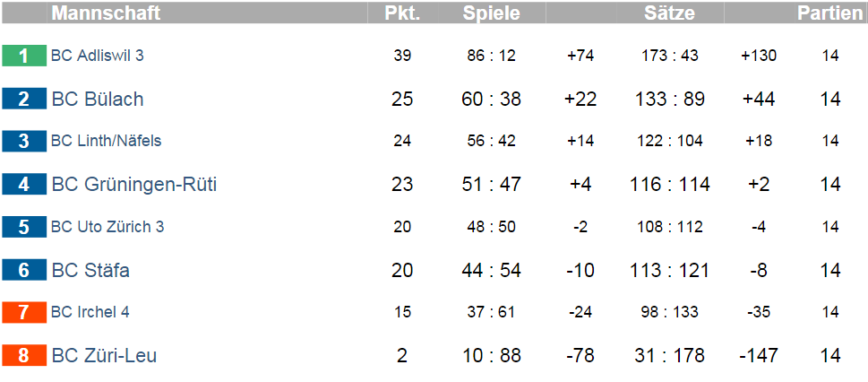This screenshot has height=382, width=868.
Task: Click the Mannschaft column header
Action: pos(106,13)
